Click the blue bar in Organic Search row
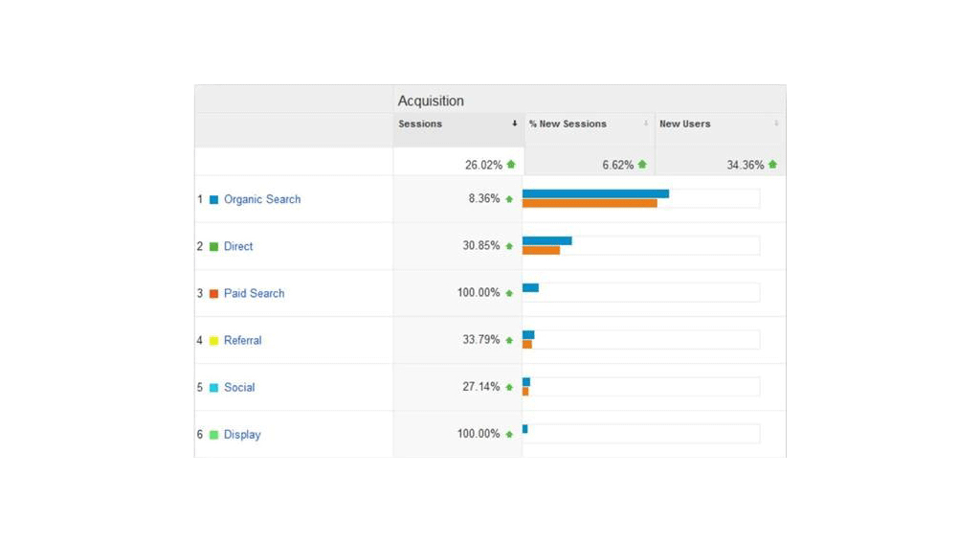The image size is (980, 543). tap(595, 193)
